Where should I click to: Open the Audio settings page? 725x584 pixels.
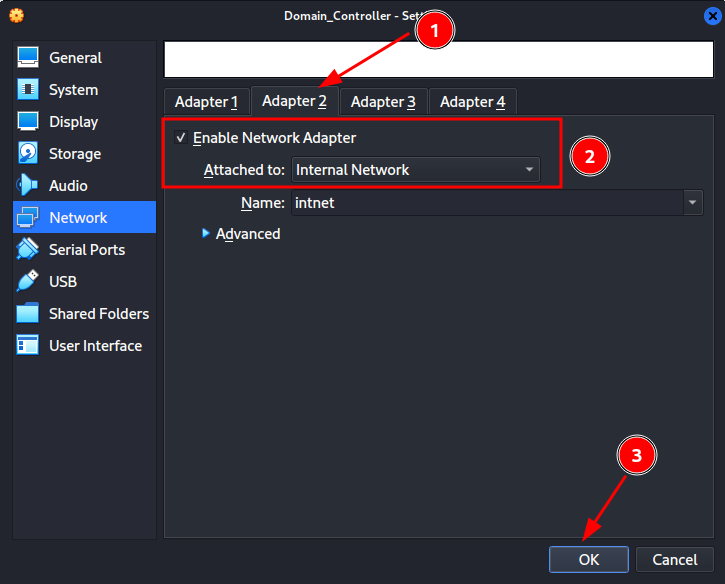[x=85, y=185]
